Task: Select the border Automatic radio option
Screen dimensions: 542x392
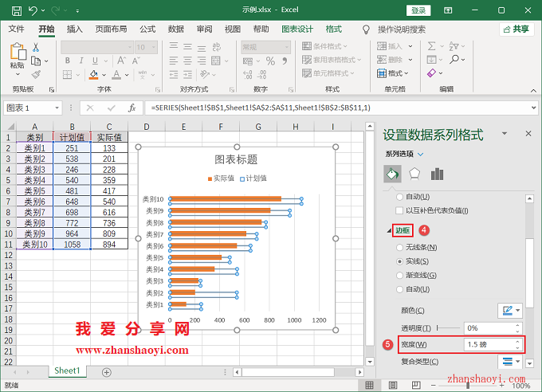Action: coord(399,289)
